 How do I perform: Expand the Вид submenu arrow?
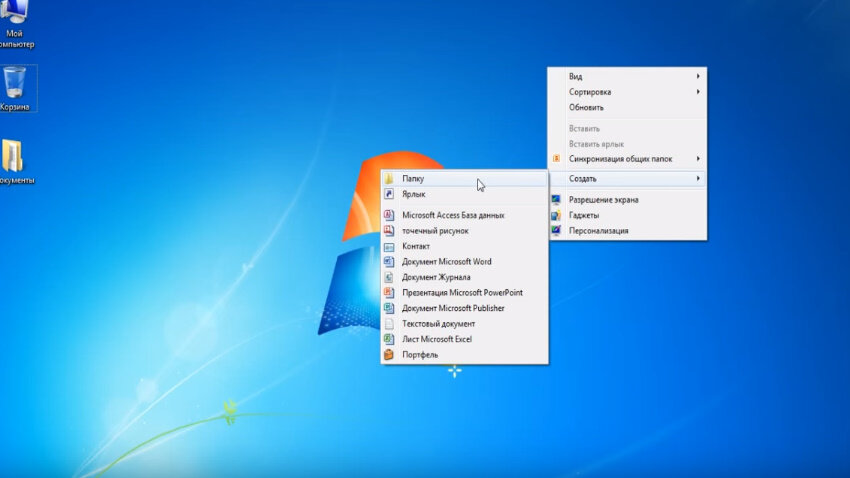pos(698,76)
